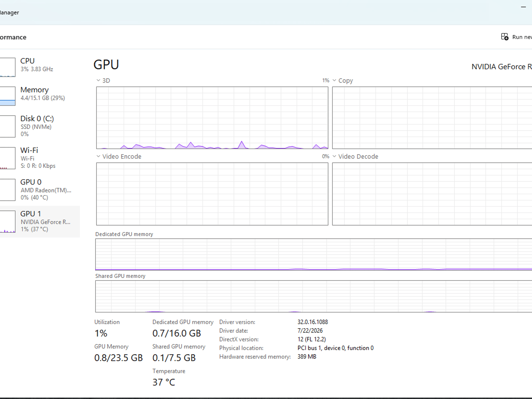Click the NVIDIA GeForce GPU name heading

coord(502,67)
